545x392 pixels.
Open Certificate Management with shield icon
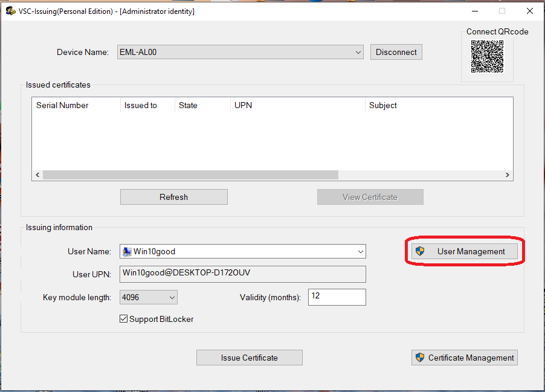tap(465, 358)
